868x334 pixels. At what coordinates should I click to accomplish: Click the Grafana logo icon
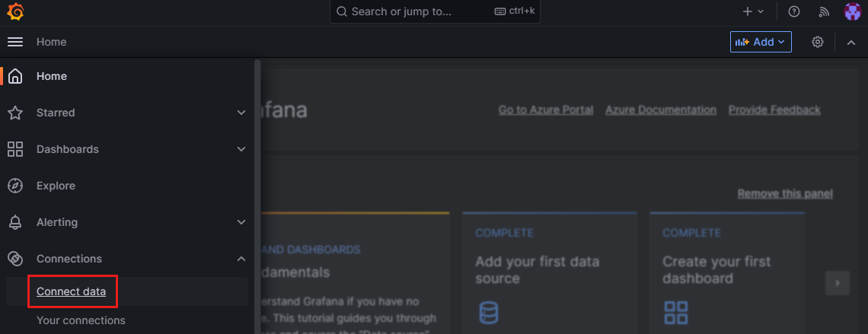click(x=15, y=12)
